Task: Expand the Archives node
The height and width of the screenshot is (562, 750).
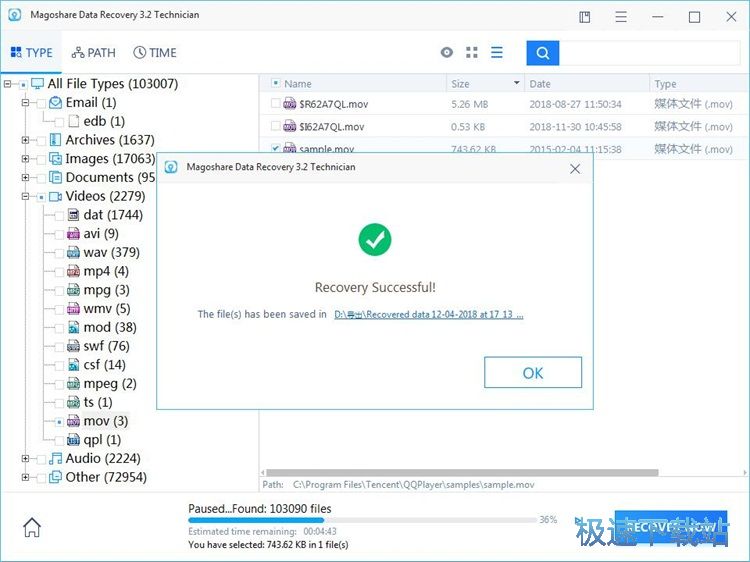Action: coord(25,140)
